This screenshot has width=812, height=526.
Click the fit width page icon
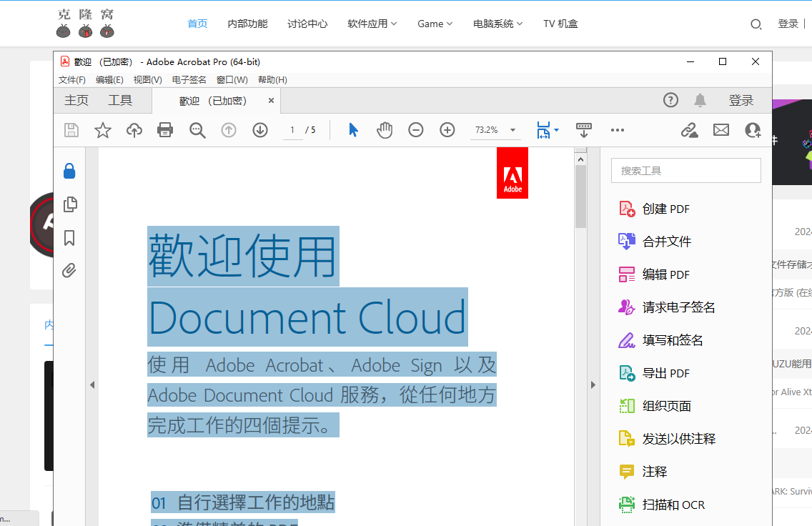[543, 130]
